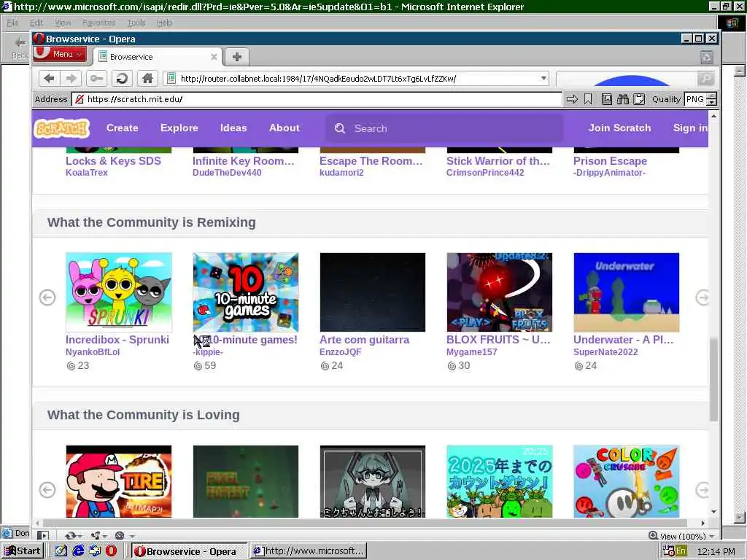The width and height of the screenshot is (747, 560).
Task: Open the Opera View (100%) zoom dropdown
Action: 682,536
